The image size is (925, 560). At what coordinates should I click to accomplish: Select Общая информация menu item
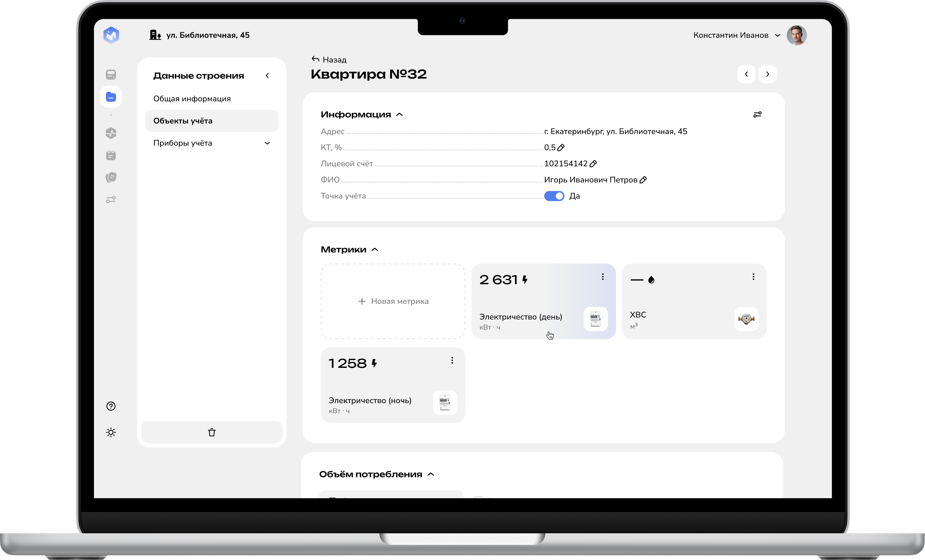192,99
